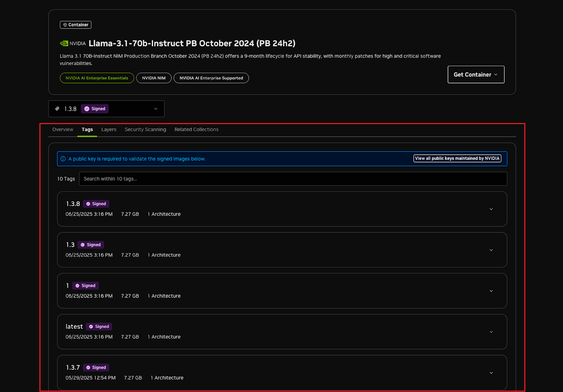The width and height of the screenshot is (563, 392).
Task: Expand the 1.3.8 tag card
Action: click(x=491, y=209)
